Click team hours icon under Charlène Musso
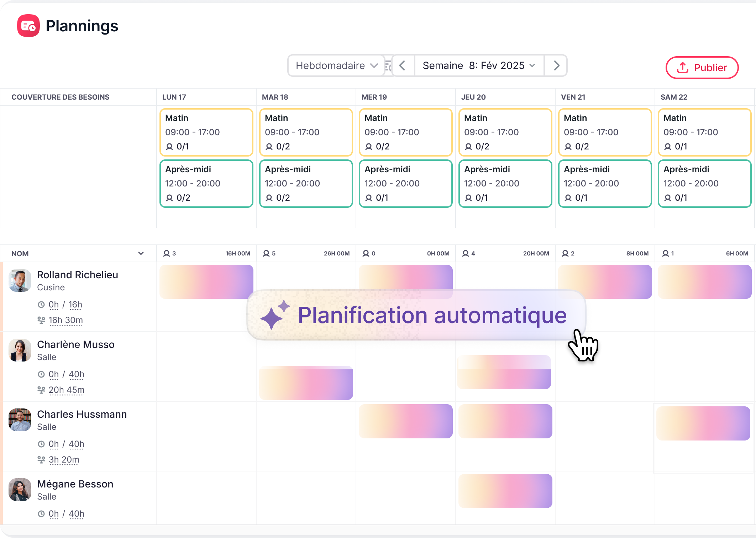This screenshot has width=756, height=538. (x=41, y=390)
